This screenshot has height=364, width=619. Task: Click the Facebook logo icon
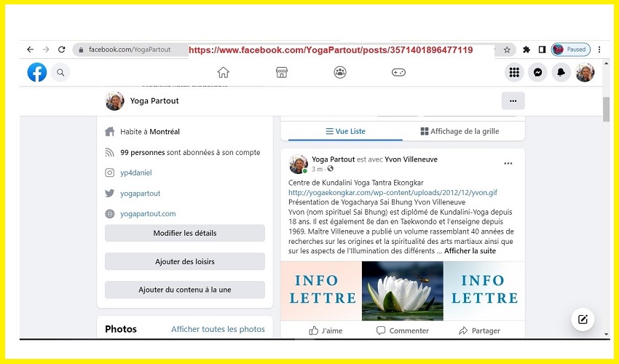[x=37, y=72]
